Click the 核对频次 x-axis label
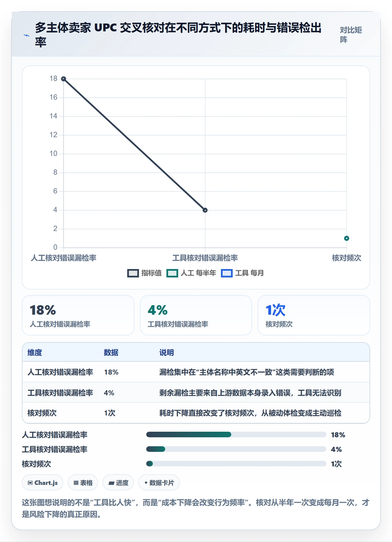 (346, 258)
